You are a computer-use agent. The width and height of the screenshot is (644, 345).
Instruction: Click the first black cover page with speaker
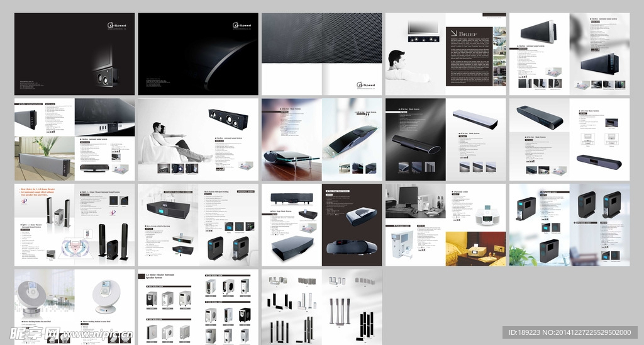(x=74, y=54)
